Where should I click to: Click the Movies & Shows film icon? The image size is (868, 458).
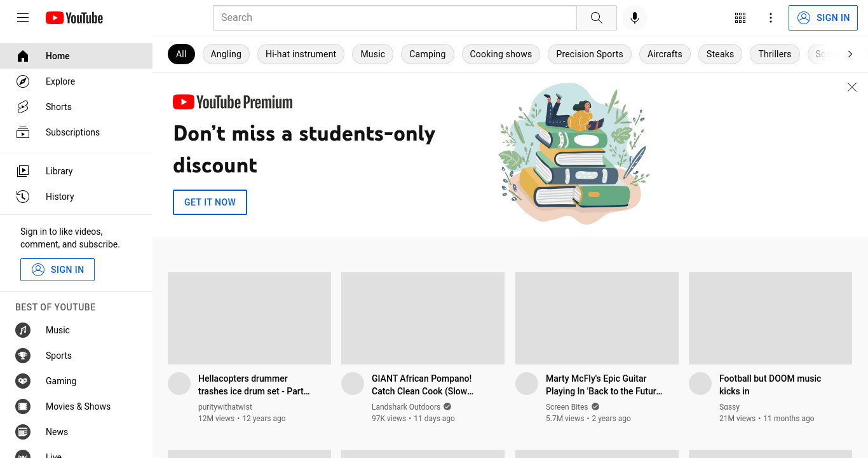[x=23, y=406]
